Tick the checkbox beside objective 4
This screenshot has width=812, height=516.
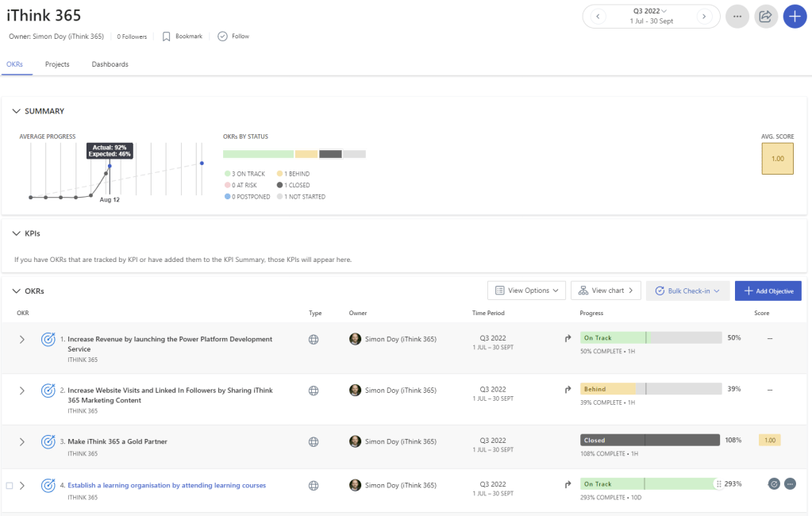[x=10, y=485]
